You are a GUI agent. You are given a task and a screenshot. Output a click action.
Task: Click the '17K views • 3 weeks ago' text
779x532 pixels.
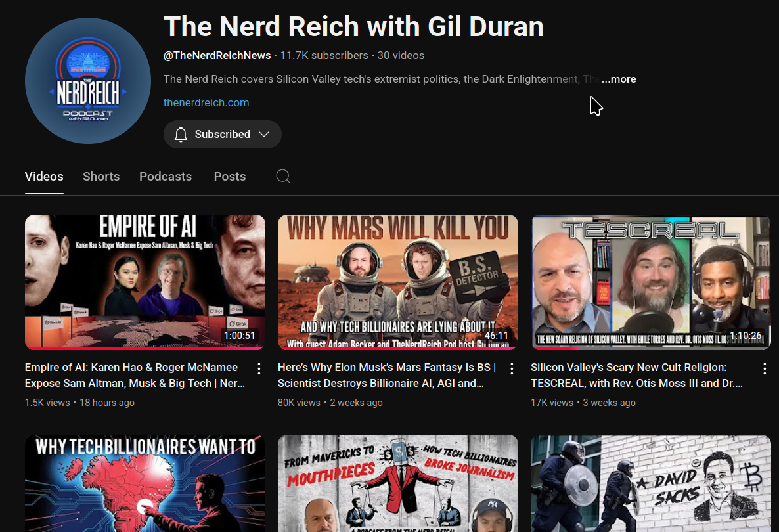tap(583, 403)
